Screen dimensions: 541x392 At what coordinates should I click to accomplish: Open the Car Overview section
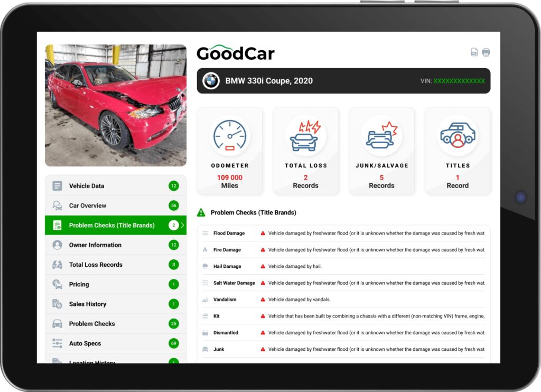click(x=88, y=206)
